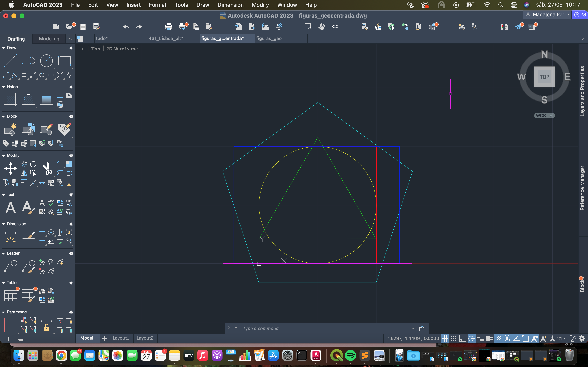Toggle snap mode dots icon
Screen dimensions: 588x367
[x=453, y=338]
